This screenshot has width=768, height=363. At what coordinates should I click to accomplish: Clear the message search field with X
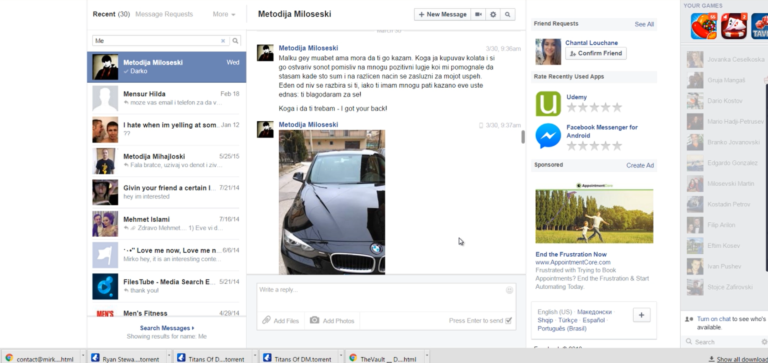coord(223,41)
